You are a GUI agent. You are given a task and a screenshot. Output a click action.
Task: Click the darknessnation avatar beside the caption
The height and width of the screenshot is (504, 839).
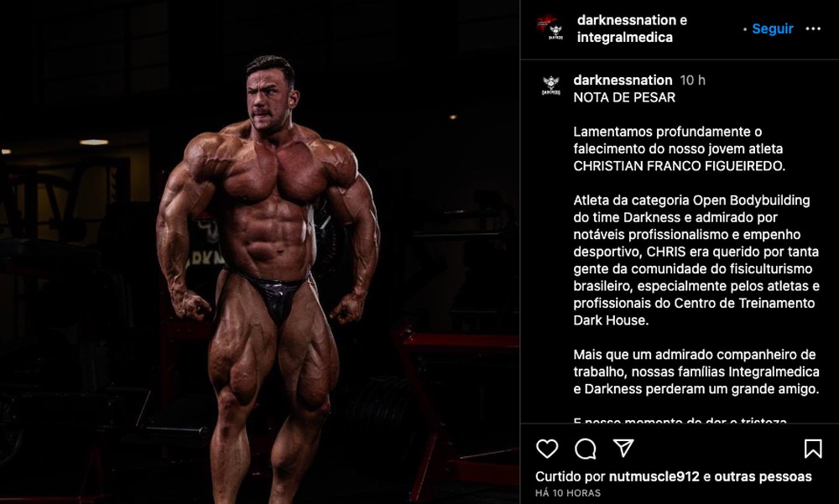click(x=550, y=86)
